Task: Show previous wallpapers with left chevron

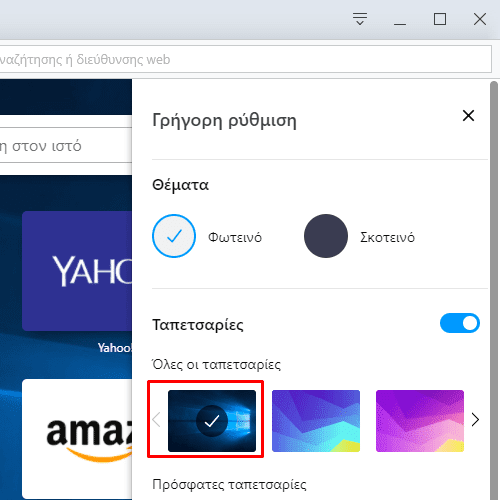Action: tap(156, 420)
